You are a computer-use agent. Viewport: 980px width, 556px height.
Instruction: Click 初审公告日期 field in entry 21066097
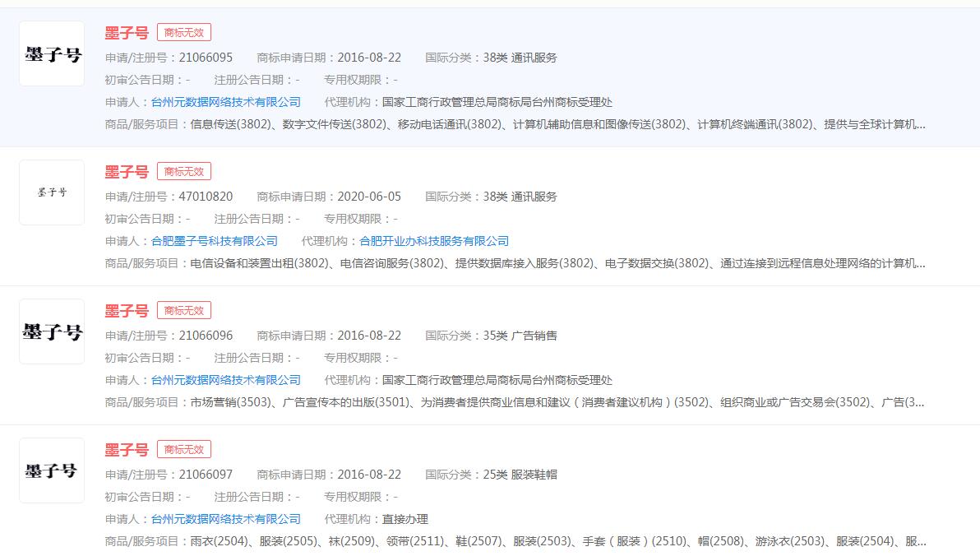[147, 497]
